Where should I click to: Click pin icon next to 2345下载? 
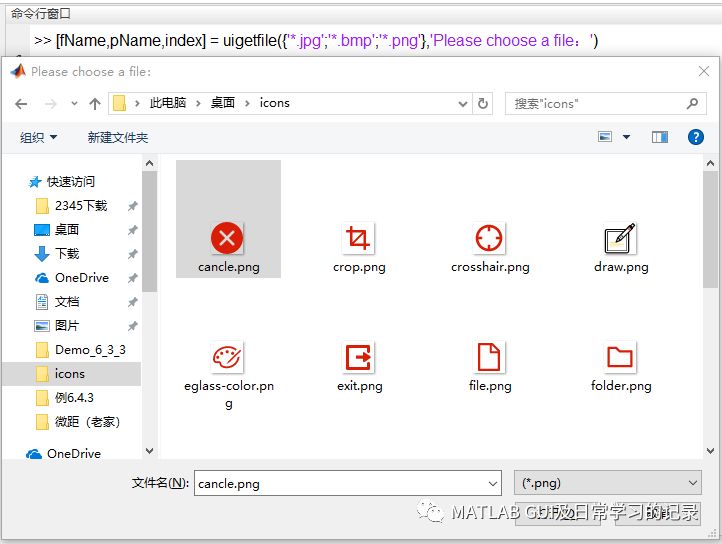click(x=132, y=206)
